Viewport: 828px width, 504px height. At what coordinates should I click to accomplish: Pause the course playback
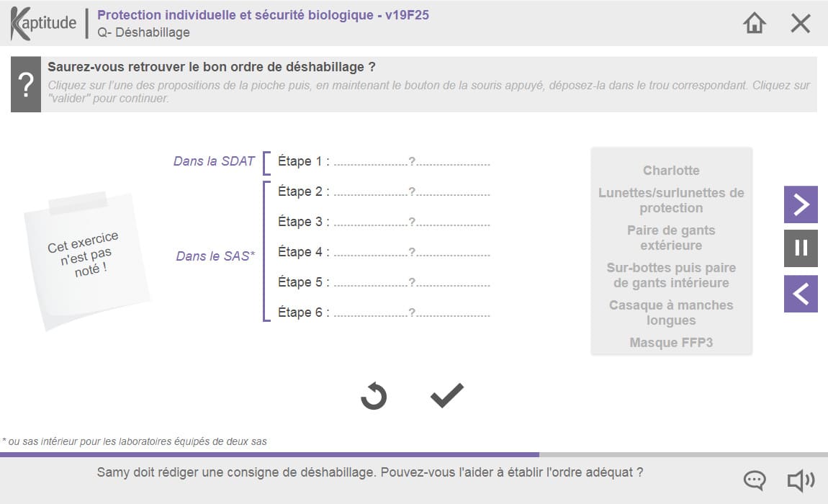tap(801, 248)
